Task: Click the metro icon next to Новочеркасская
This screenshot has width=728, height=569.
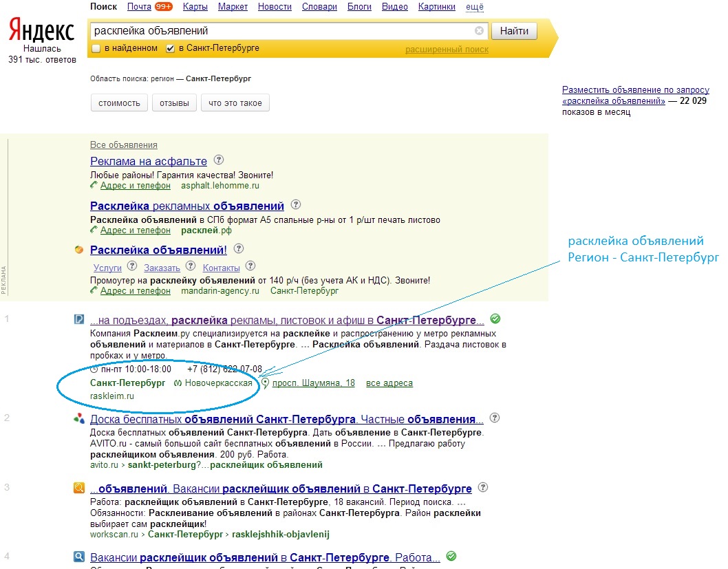Action: point(178,383)
